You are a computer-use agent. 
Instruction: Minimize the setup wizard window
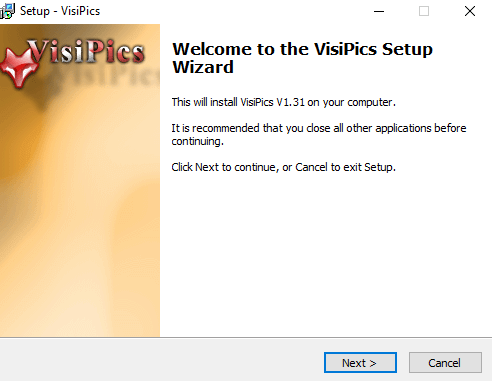pos(379,11)
